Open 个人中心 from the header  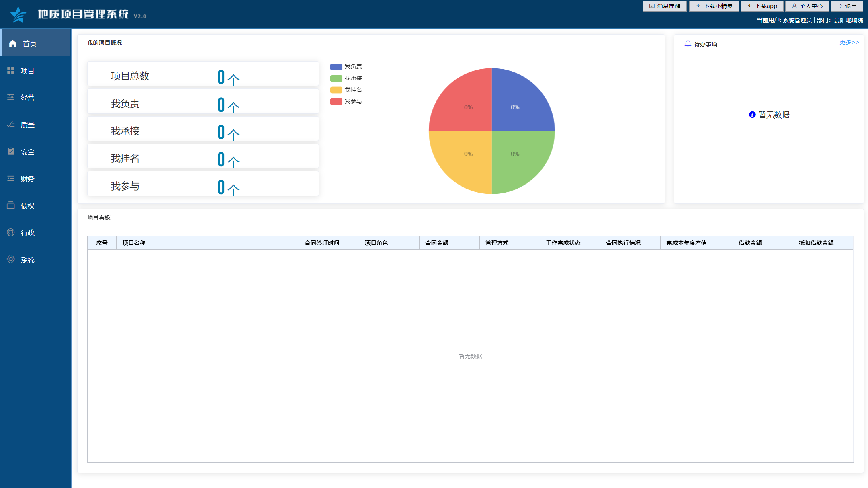coord(807,6)
